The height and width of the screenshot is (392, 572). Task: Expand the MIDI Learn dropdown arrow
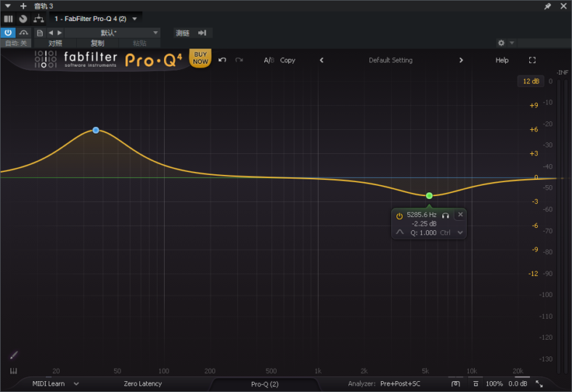point(76,383)
